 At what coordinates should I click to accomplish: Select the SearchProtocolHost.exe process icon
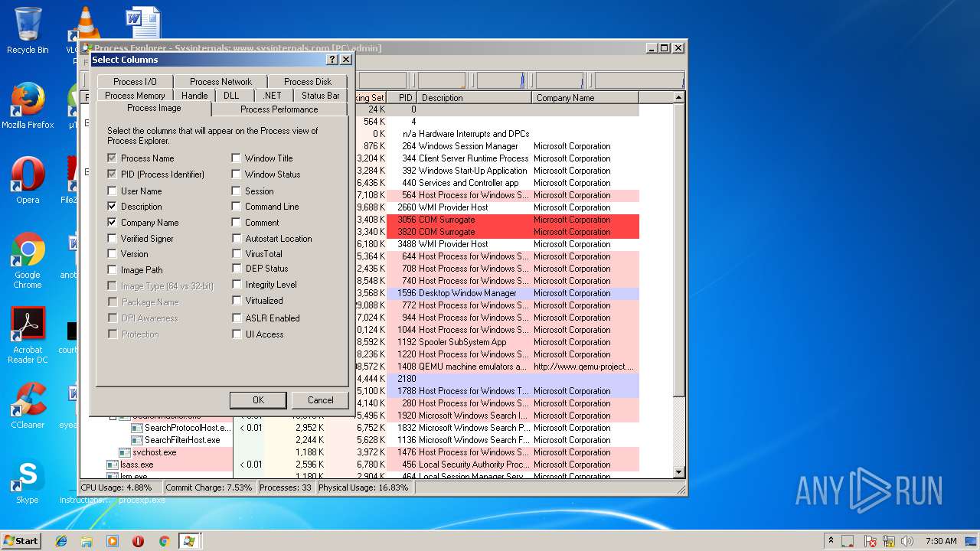coord(137,428)
